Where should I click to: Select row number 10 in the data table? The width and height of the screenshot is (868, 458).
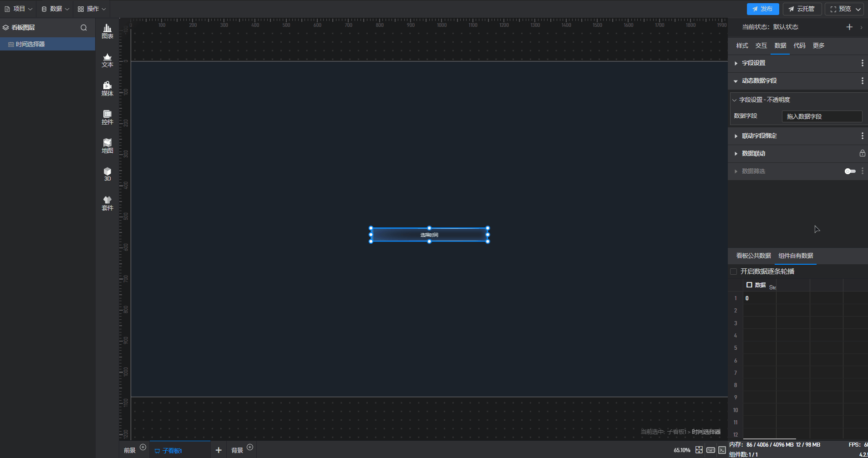[x=736, y=410]
